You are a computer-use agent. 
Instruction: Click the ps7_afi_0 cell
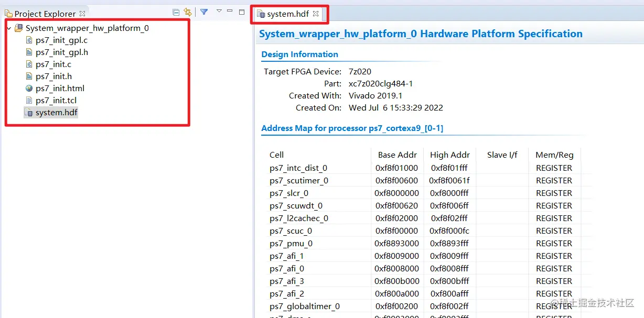point(287,269)
